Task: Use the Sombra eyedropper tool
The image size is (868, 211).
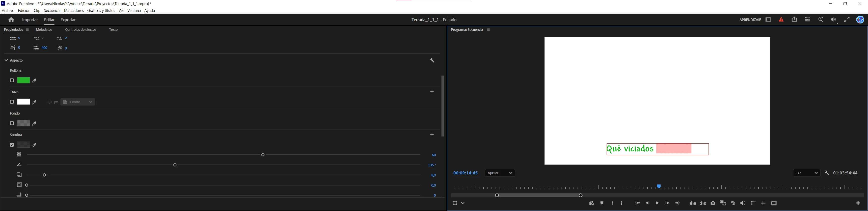Action: tap(34, 145)
